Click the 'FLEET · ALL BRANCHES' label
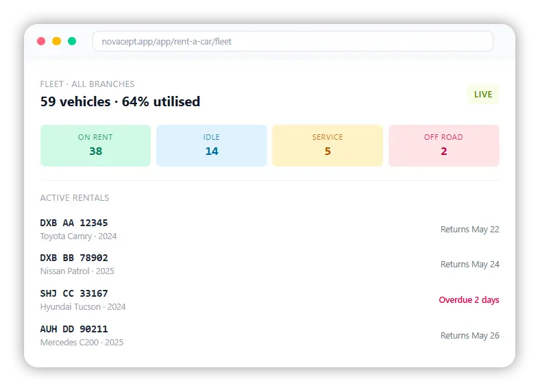 click(x=87, y=84)
